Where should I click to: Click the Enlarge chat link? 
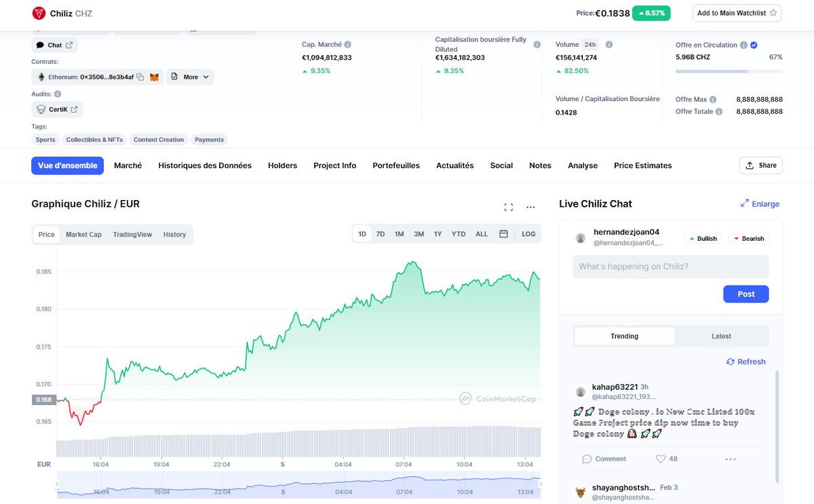[x=760, y=203]
